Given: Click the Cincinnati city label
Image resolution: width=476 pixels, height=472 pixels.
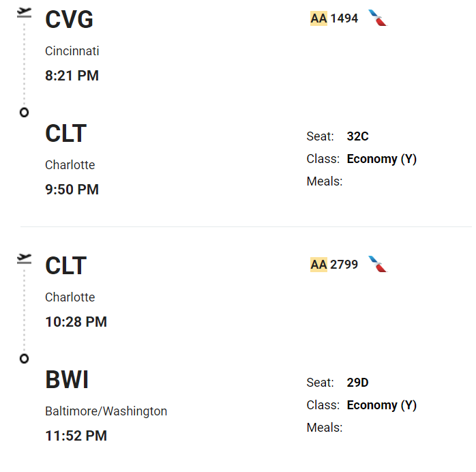Looking at the screenshot, I should tap(72, 51).
